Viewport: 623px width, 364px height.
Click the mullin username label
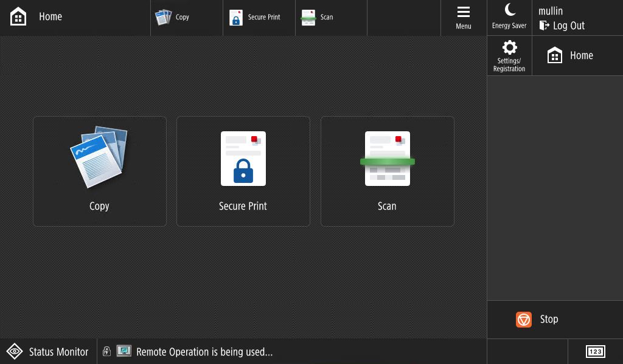tap(551, 11)
